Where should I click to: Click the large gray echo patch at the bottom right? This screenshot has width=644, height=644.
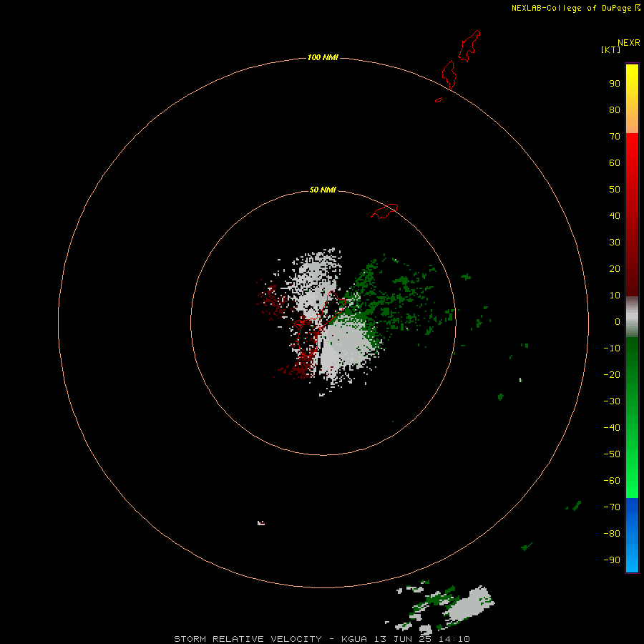click(x=469, y=605)
